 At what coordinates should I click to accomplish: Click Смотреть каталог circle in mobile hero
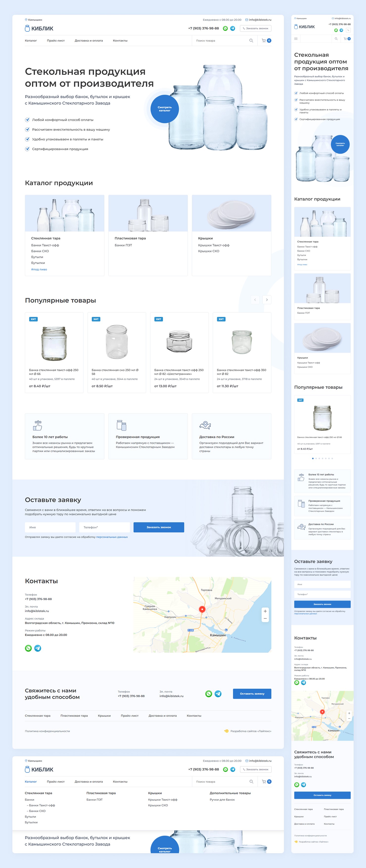tap(340, 144)
